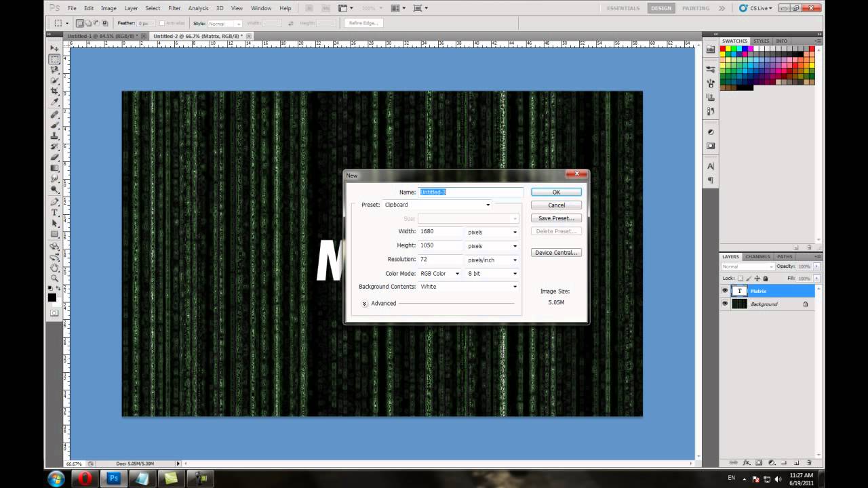Open Color Mode RGB Color dropdown
The height and width of the screenshot is (488, 868).
coord(440,274)
